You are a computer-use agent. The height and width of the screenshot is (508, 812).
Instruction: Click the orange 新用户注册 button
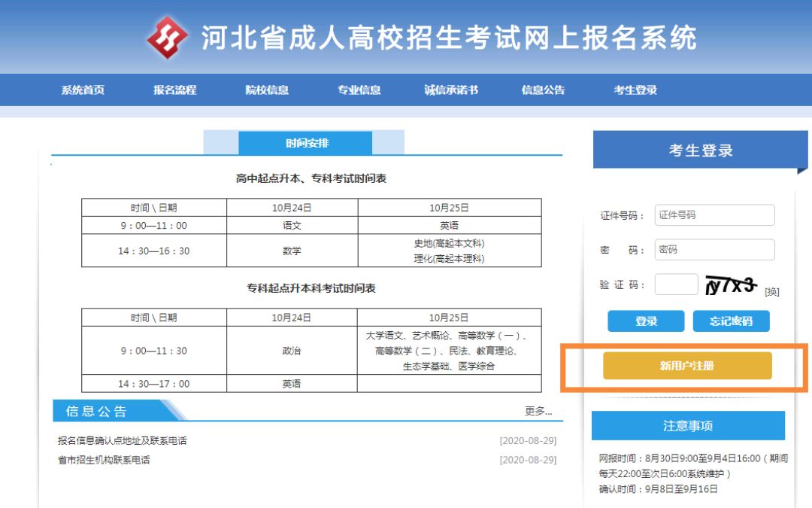click(688, 366)
